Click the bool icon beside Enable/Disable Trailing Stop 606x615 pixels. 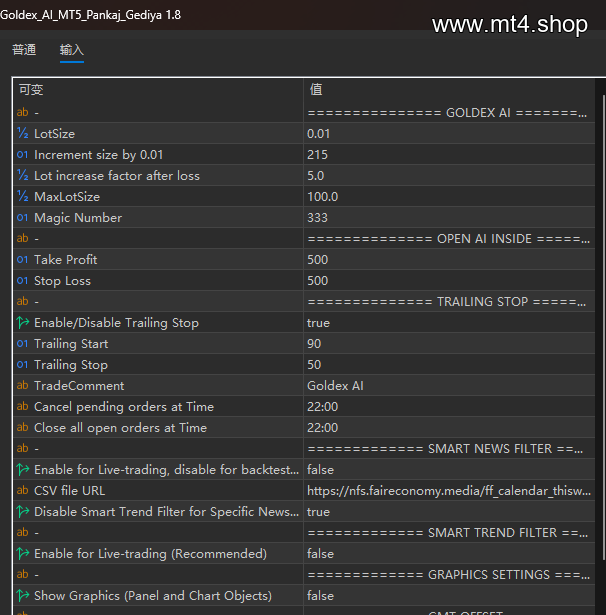click(23, 322)
